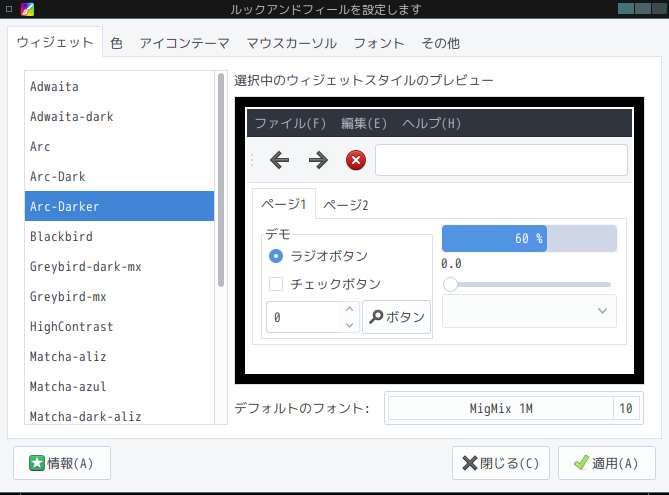Switch to the フォント tab
Screen dimensions: 669x495
(x=378, y=43)
